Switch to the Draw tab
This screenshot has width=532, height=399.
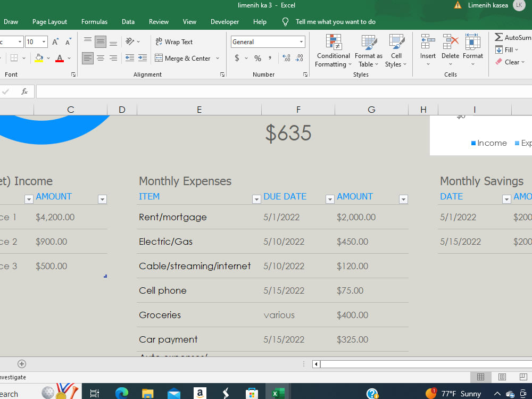pyautogui.click(x=11, y=22)
